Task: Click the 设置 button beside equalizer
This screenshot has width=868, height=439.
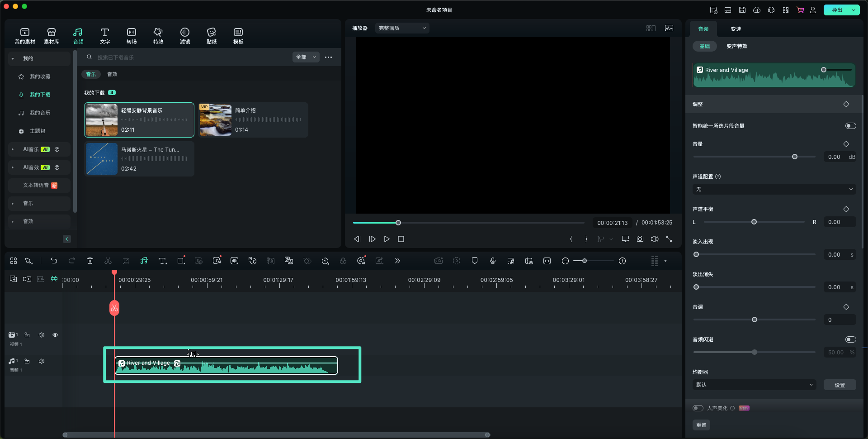Action: coord(840,385)
